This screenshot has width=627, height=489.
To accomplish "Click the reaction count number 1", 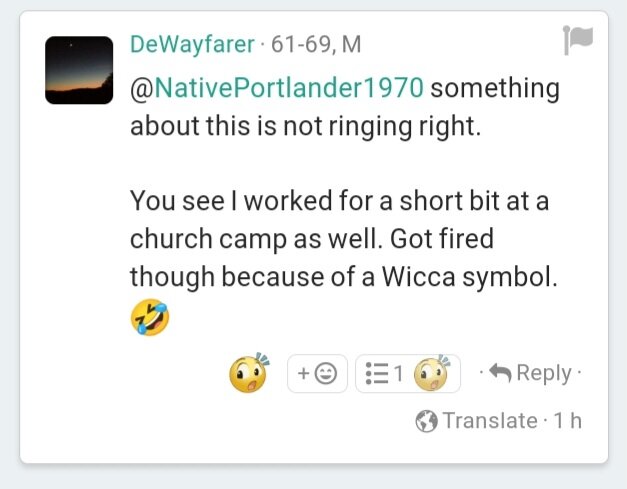I will [398, 374].
